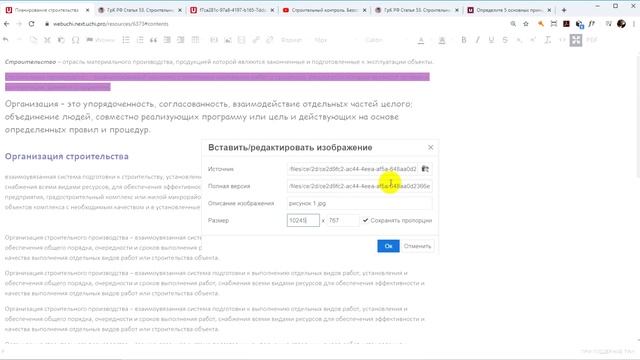
Task: Decrease the paragraph indent
Action: click(167, 40)
